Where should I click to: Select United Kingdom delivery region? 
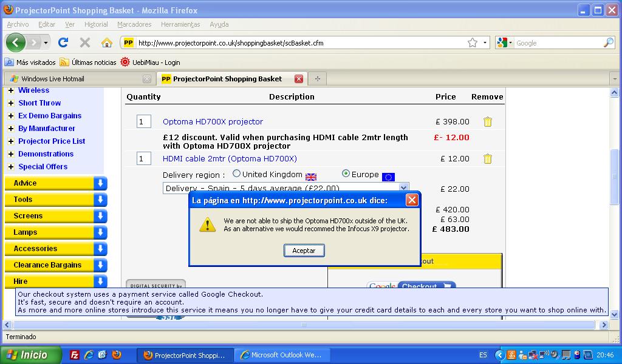tap(236, 174)
